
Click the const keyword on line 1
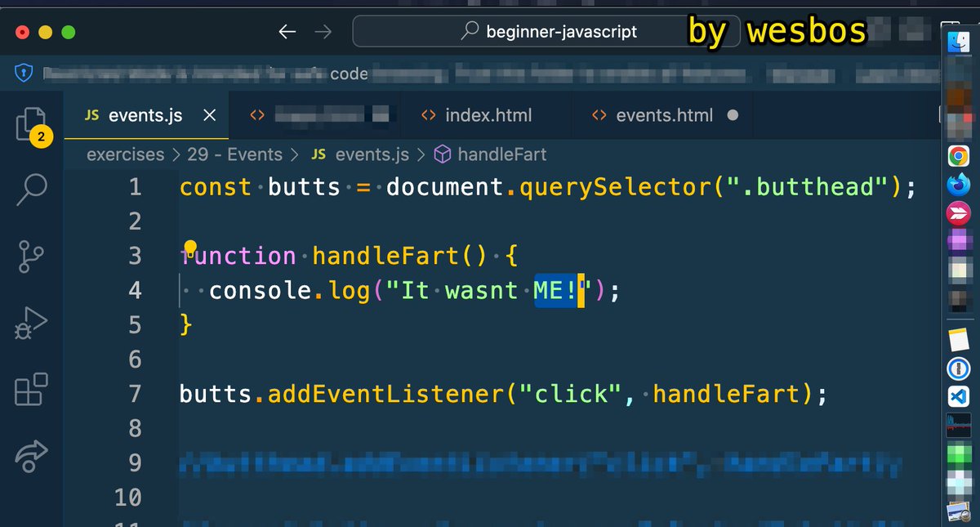coord(216,187)
